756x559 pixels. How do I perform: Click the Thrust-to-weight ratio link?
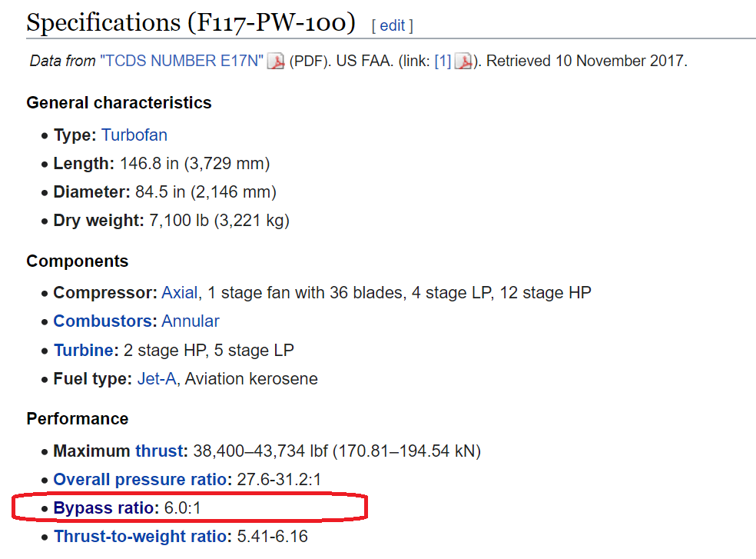pyautogui.click(x=141, y=536)
